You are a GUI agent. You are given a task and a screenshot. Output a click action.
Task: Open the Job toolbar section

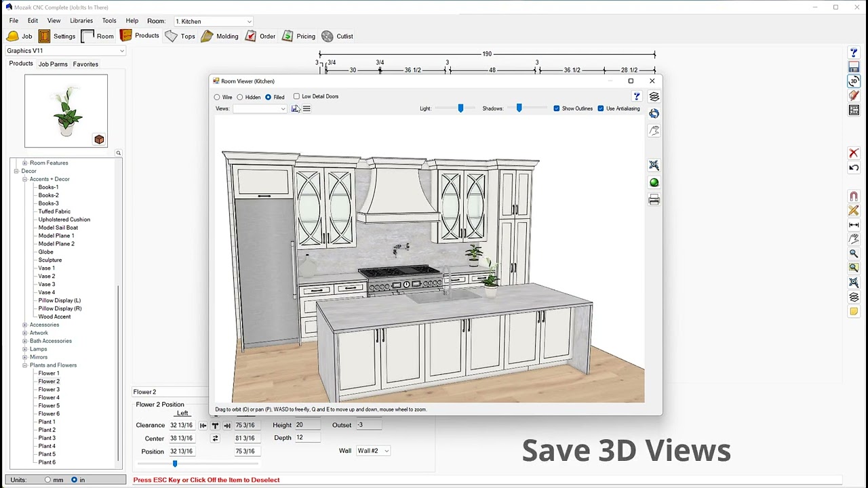19,36
